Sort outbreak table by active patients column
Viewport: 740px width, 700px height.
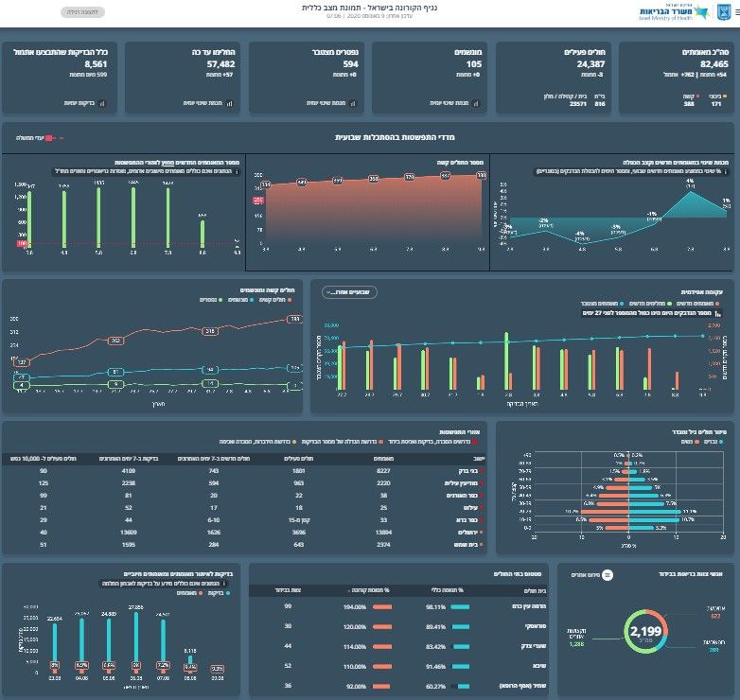[299, 459]
